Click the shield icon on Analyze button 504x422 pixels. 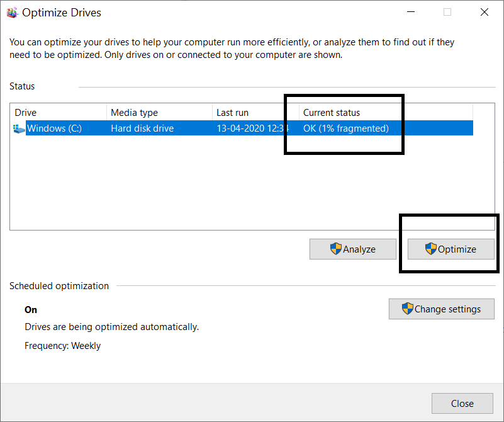coord(335,249)
